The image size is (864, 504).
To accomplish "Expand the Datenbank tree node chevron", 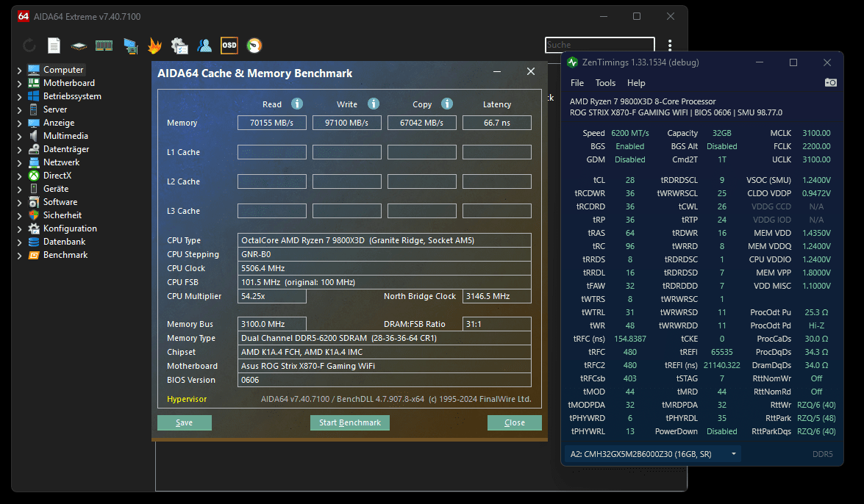I will pyautogui.click(x=19, y=242).
